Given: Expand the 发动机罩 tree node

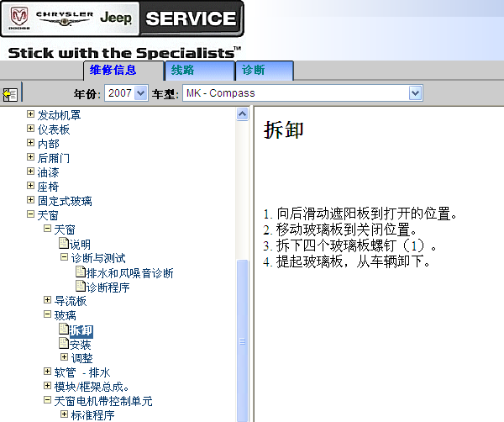Looking at the screenshot, I should click(x=30, y=113).
